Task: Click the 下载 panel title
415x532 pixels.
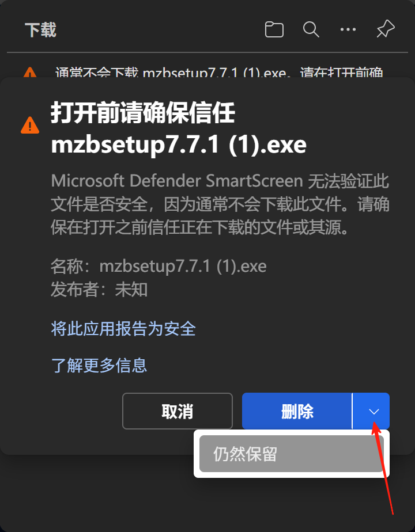Action: pos(40,29)
